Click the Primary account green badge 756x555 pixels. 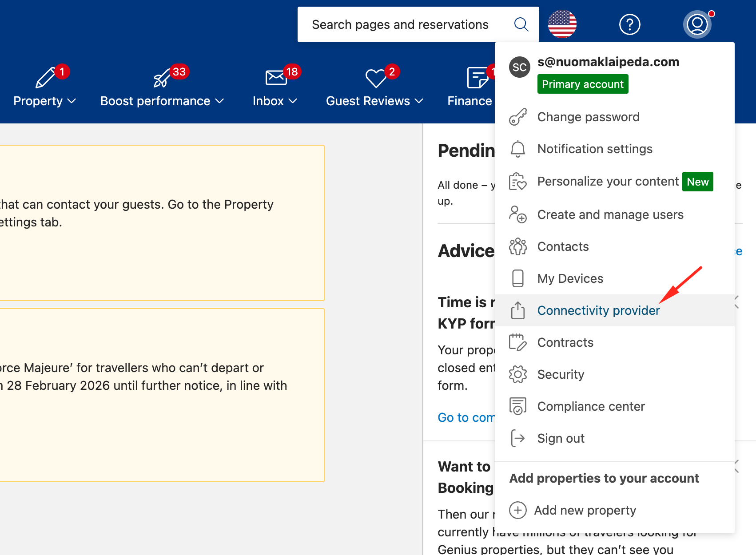(582, 84)
